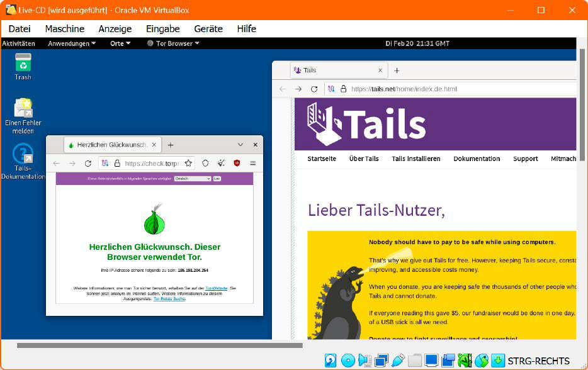
Task: Click the clock 'Di Feb 20 21:31 GMT'
Action: [x=417, y=43]
